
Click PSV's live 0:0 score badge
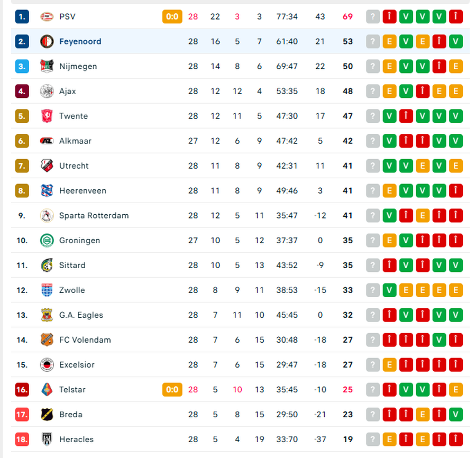pyautogui.click(x=172, y=16)
